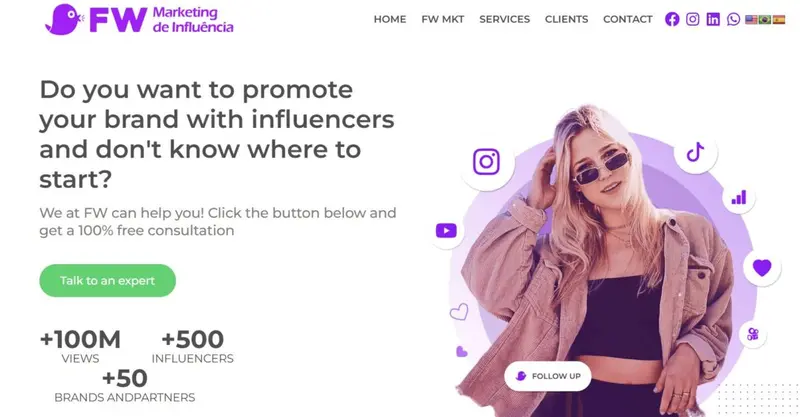
Task: Click the bar chart bubble icon
Action: coord(738,198)
